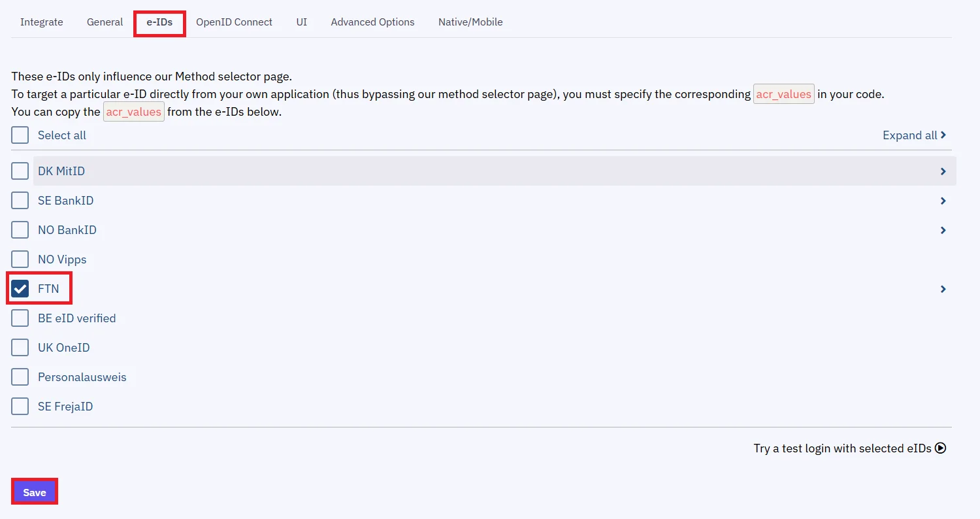Viewport: 980px width, 519px height.
Task: Open the Advanced Options tab
Action: 372,22
